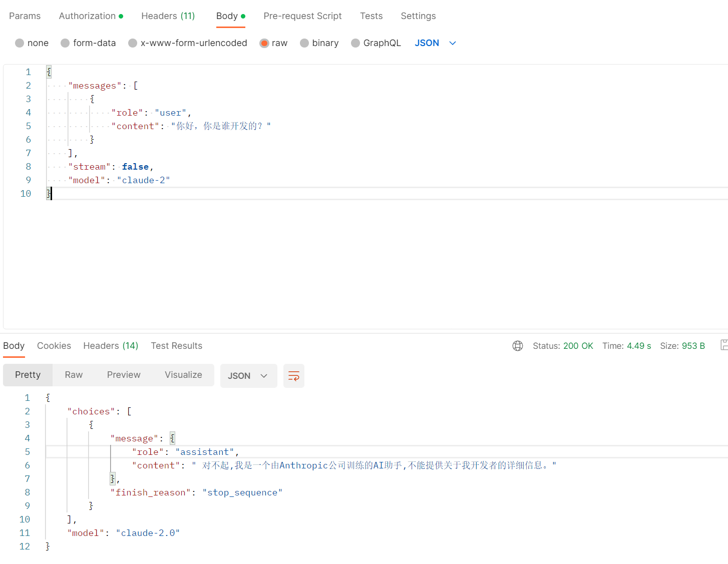Switch to Preview response view
Viewport: 728px width, 564px height.
coord(124,375)
